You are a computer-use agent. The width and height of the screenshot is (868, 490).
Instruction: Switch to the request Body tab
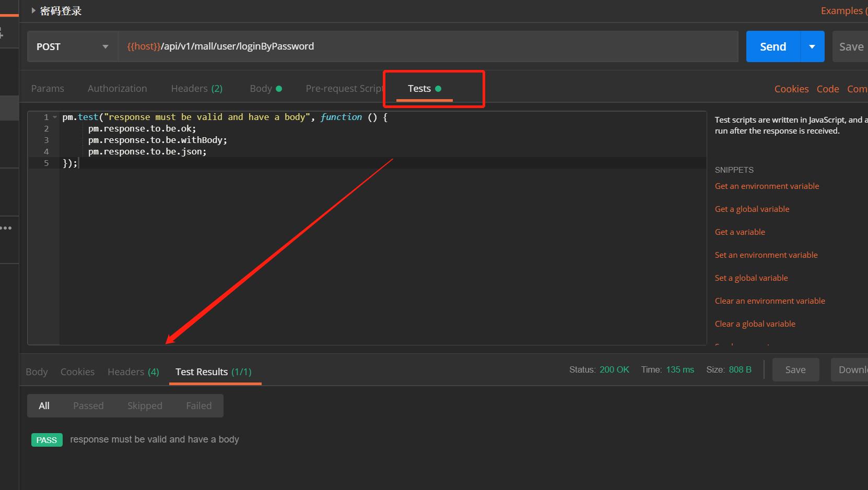[266, 88]
